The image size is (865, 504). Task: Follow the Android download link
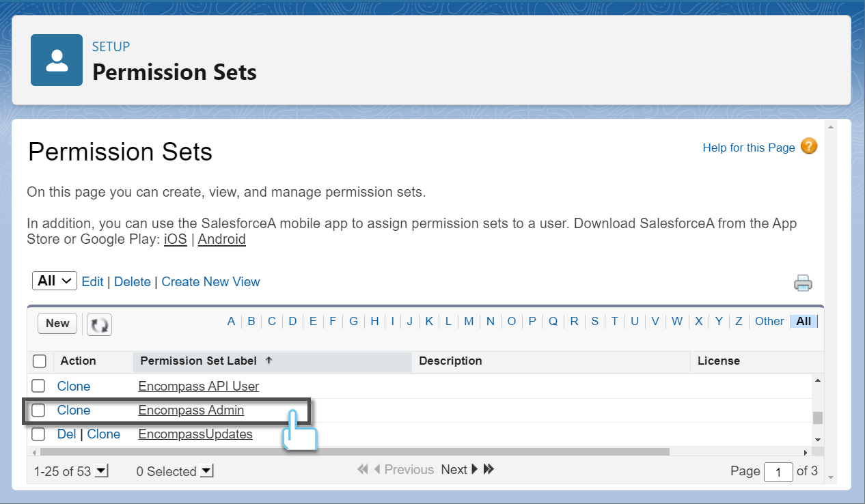click(x=221, y=240)
